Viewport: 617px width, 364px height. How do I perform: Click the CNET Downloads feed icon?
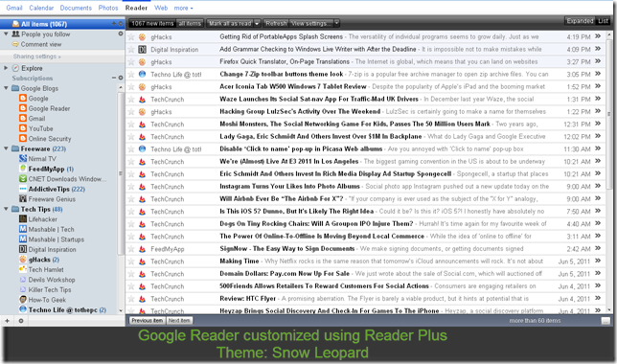pyautogui.click(x=23, y=179)
